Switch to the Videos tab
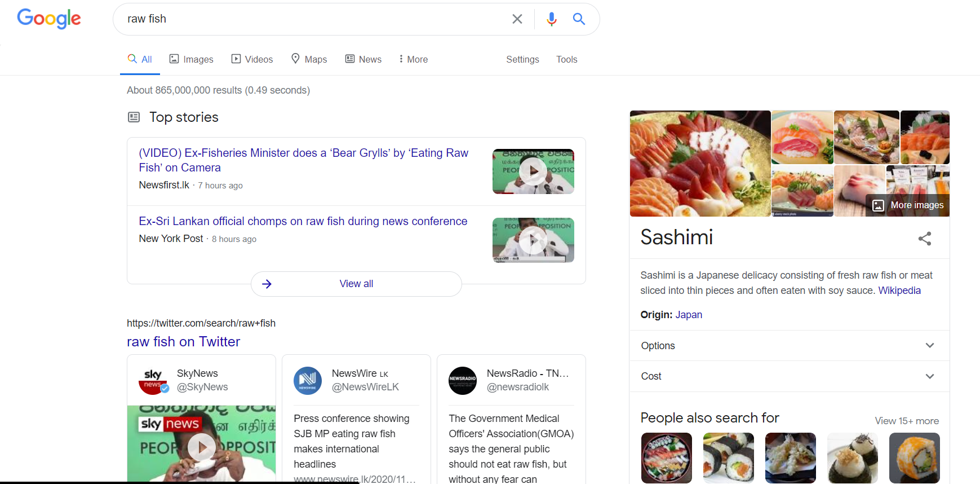Viewport: 980px width, 484px height. tap(252, 59)
